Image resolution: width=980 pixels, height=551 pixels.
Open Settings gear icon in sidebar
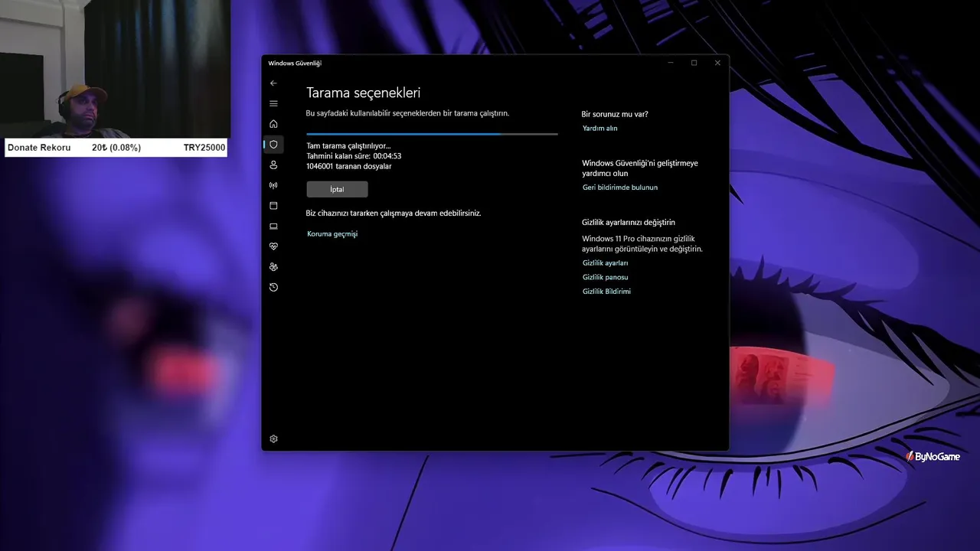click(273, 439)
